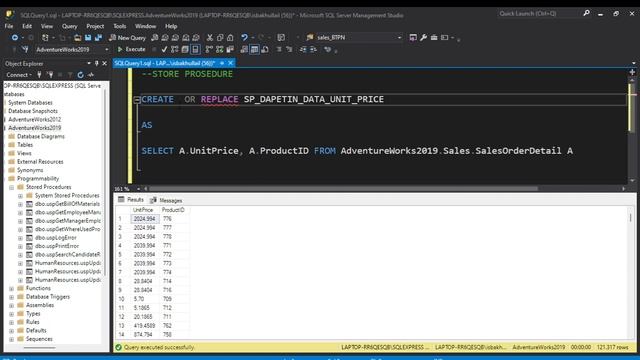
Task: Click the Display Estimated Execution Plan icon
Action: tap(175, 49)
